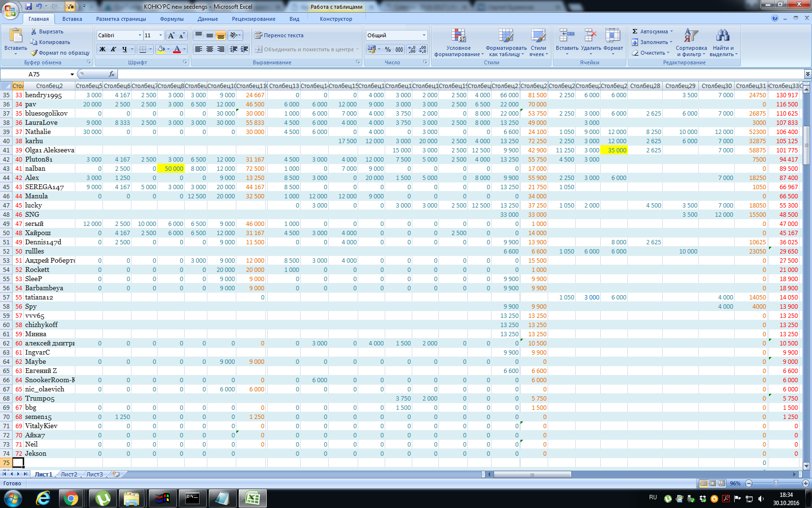Click the yellow fill color bucket
Screen dimensions: 812x508
(161, 49)
